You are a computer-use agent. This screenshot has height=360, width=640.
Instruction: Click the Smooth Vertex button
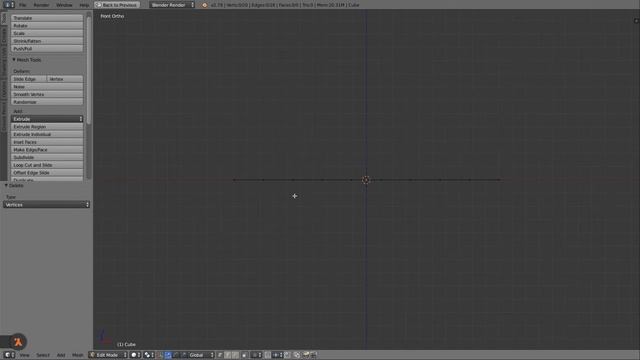[47, 94]
